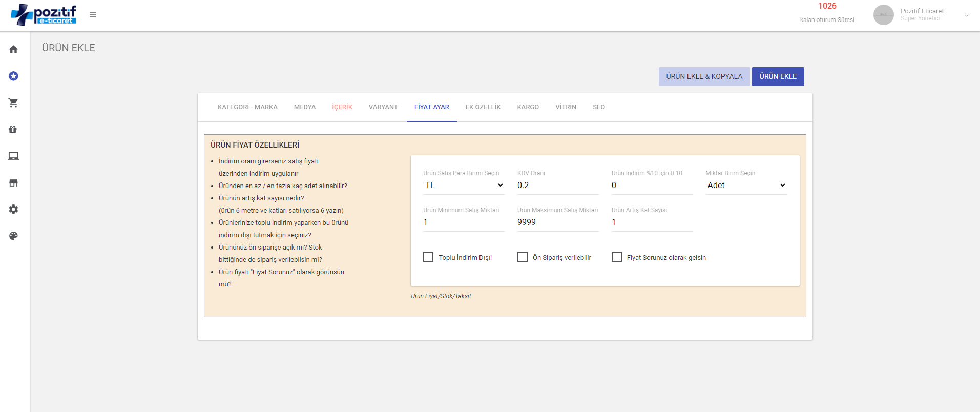Image resolution: width=980 pixels, height=412 pixels.
Task: Open the settings gear sidebar icon
Action: coord(13,209)
